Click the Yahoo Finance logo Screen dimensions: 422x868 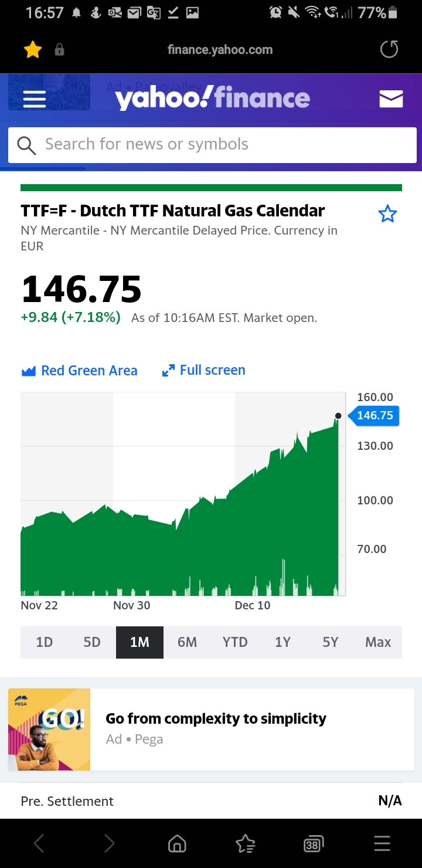[212, 99]
